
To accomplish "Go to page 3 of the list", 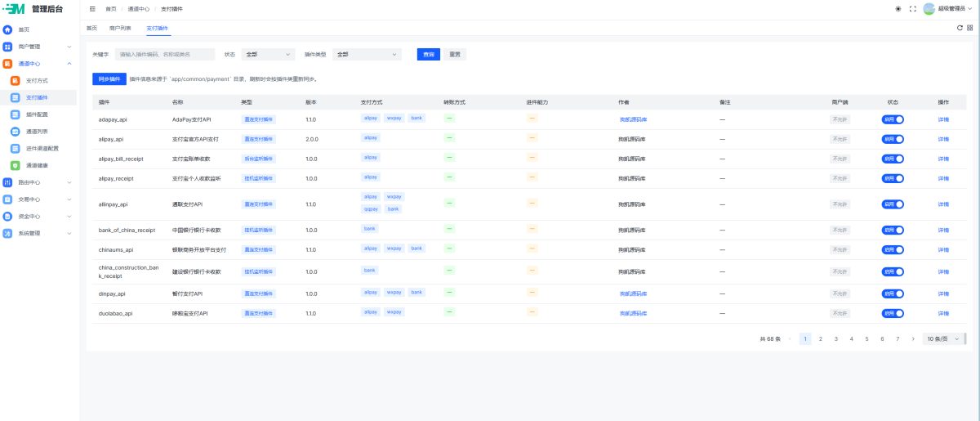I will point(835,338).
